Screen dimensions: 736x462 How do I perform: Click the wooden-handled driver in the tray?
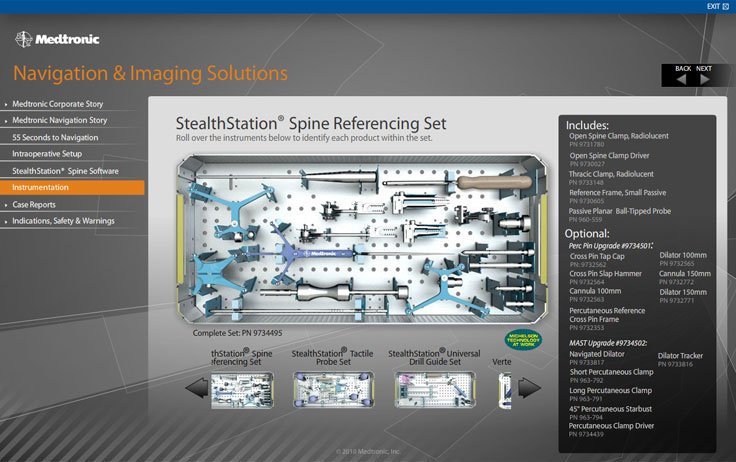(x=494, y=182)
